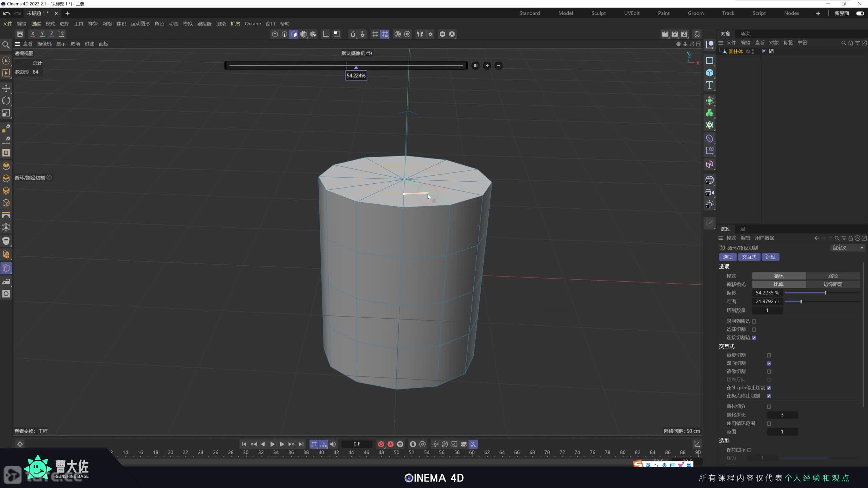Screen dimensions: 868x488
Task: Click the 切割数量 input field
Action: (x=767, y=310)
